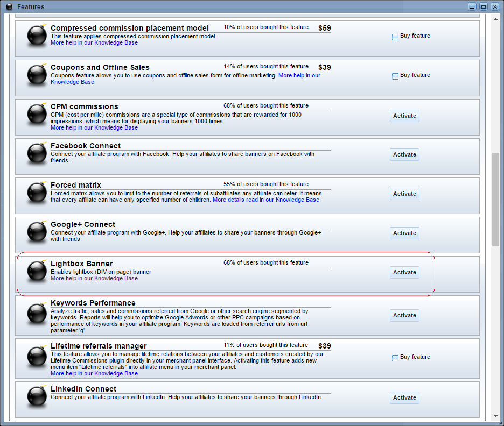Image resolution: width=504 pixels, height=426 pixels.
Task: Activate the Forced matrix feature
Action: [404, 194]
